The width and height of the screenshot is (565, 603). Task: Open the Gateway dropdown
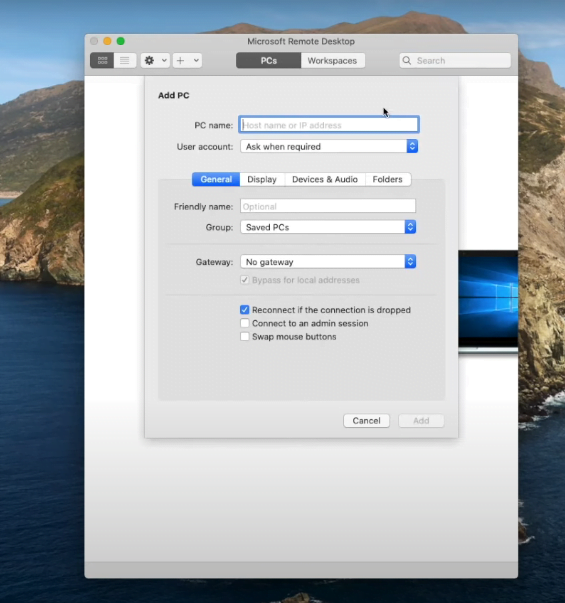pyautogui.click(x=328, y=262)
